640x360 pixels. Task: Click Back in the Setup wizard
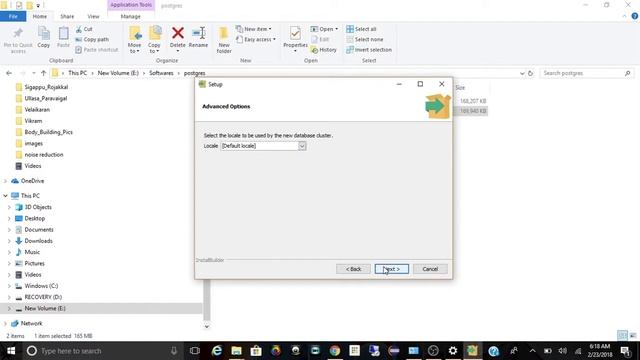point(353,269)
